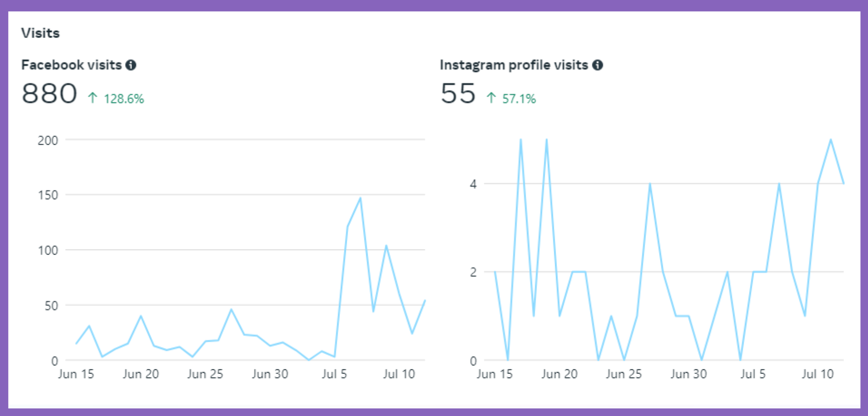The image size is (868, 416).
Task: Click the Jul 10 label under the Facebook chart
Action: 399,374
